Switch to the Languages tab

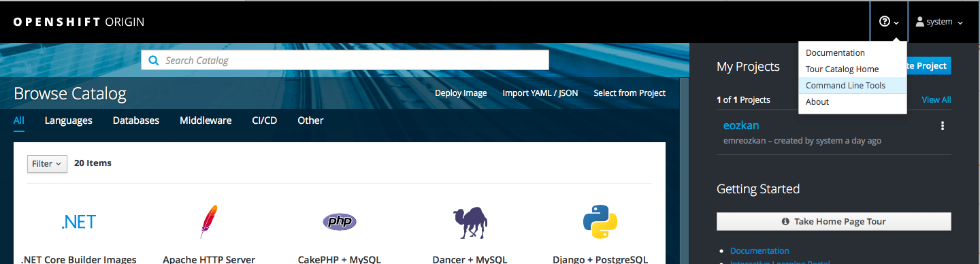pos(68,120)
